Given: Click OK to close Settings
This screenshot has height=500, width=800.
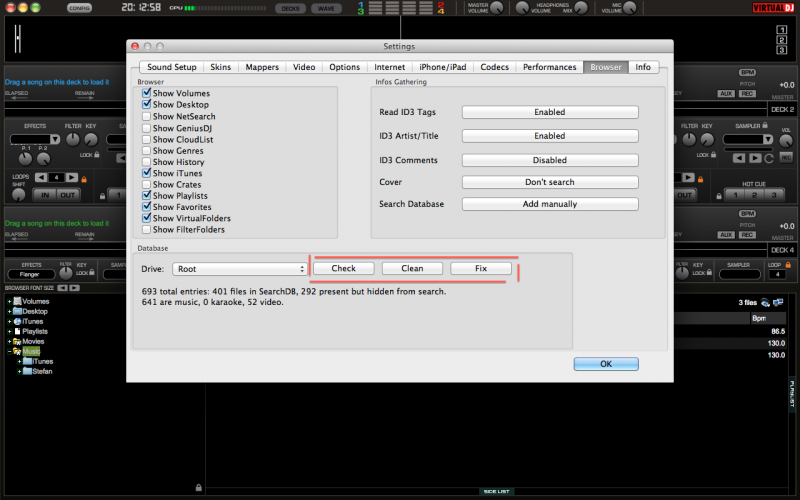Looking at the screenshot, I should (x=606, y=364).
